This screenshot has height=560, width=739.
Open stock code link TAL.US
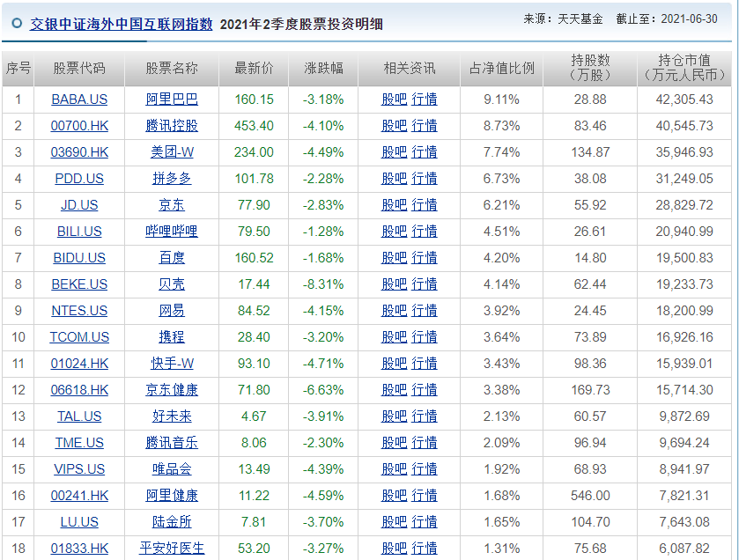tap(79, 416)
